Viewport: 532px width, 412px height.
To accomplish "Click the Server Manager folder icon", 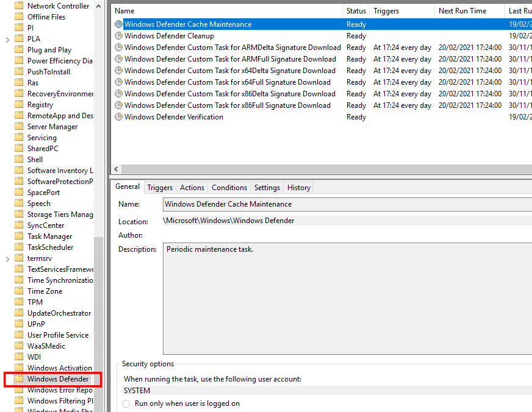I will click(19, 126).
